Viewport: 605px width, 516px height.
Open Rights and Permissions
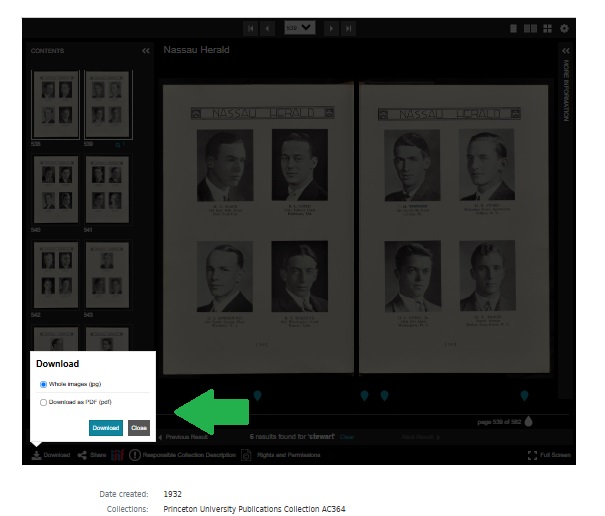(x=281, y=455)
